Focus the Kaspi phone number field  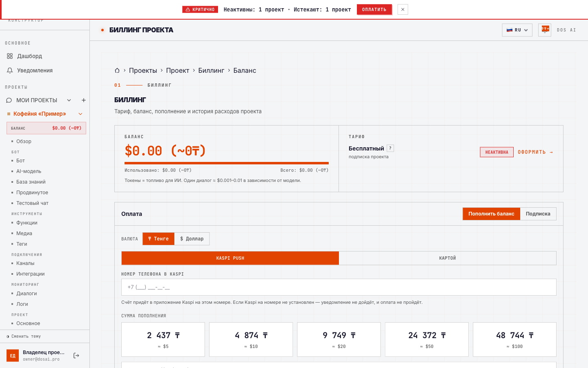(x=339, y=287)
